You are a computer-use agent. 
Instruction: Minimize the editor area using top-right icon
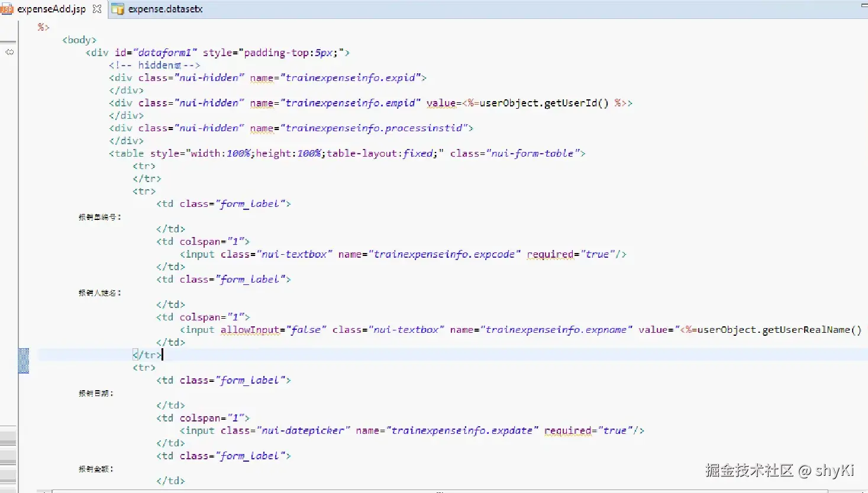(864, 5)
